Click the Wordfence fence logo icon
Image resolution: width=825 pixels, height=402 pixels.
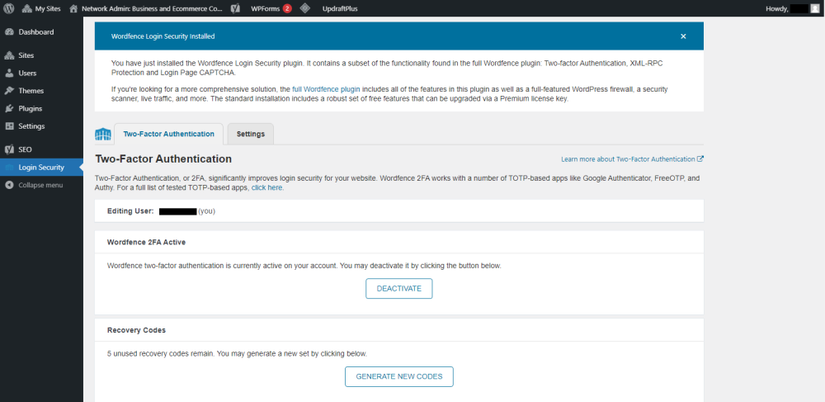pos(103,134)
